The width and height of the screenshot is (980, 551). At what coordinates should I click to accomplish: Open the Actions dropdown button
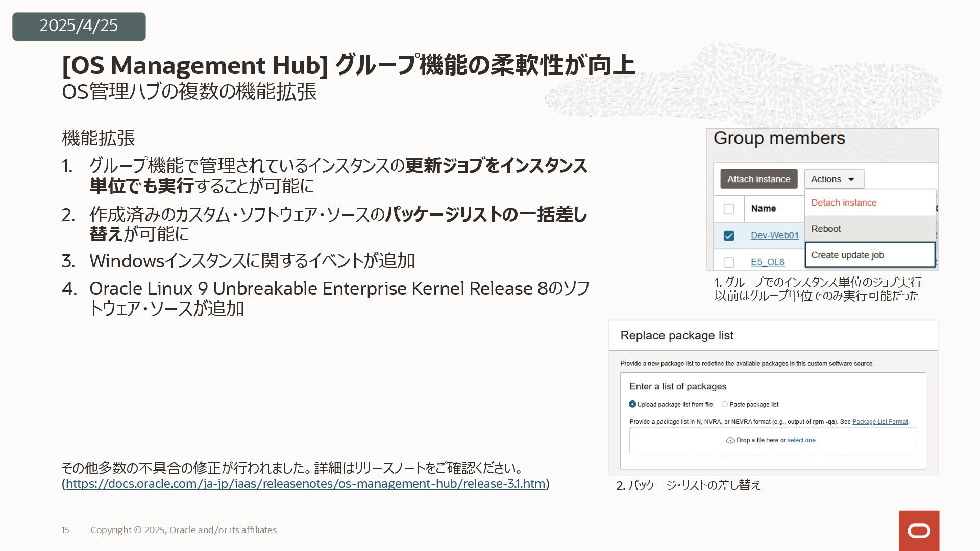[834, 179]
